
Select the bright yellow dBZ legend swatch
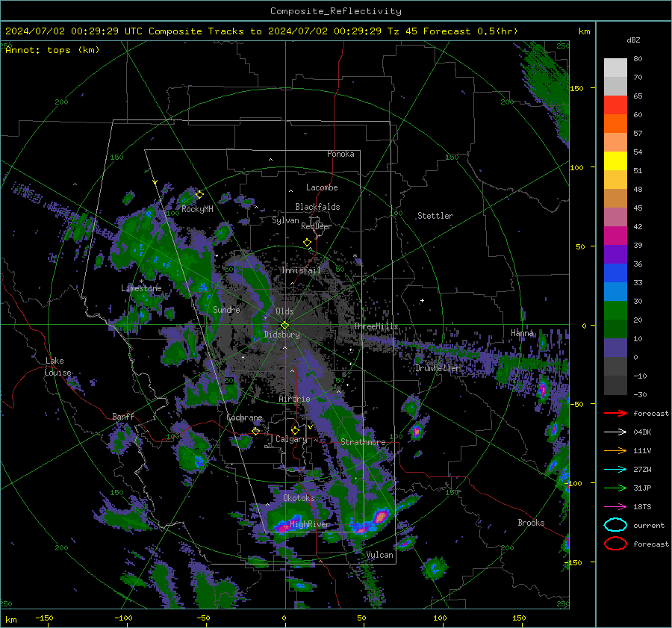tap(615, 161)
